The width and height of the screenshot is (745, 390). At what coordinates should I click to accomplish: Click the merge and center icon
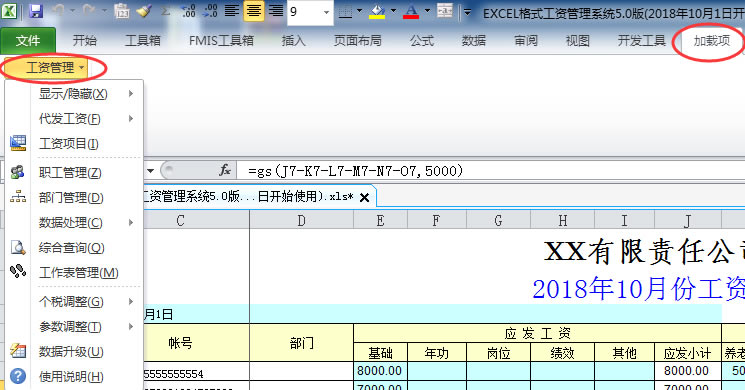click(445, 10)
